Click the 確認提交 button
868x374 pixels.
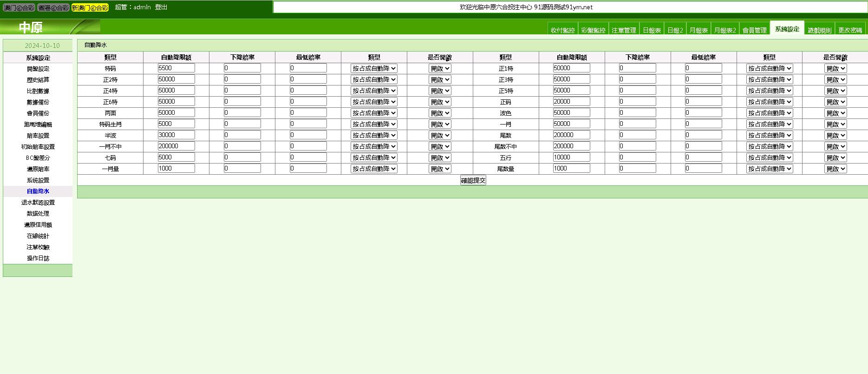473,180
